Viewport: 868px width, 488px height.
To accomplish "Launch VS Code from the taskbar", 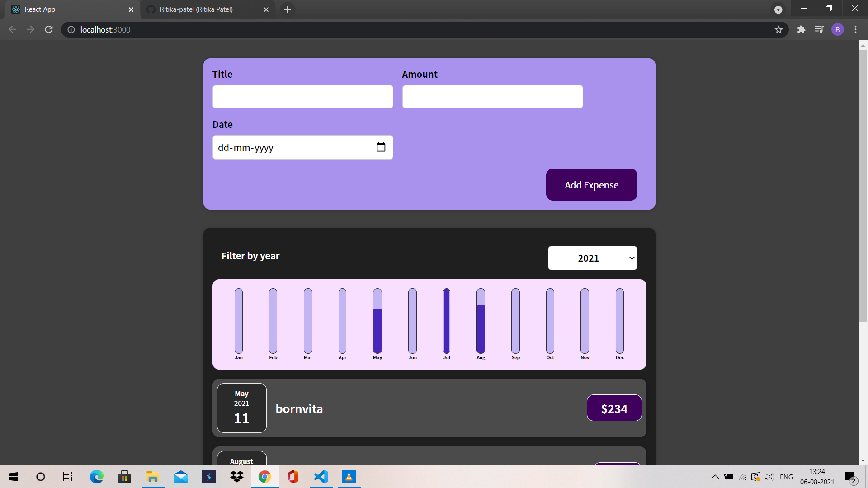I will pos(321,477).
